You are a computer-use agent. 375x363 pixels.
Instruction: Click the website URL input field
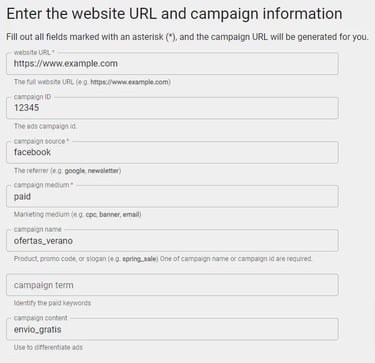172,63
